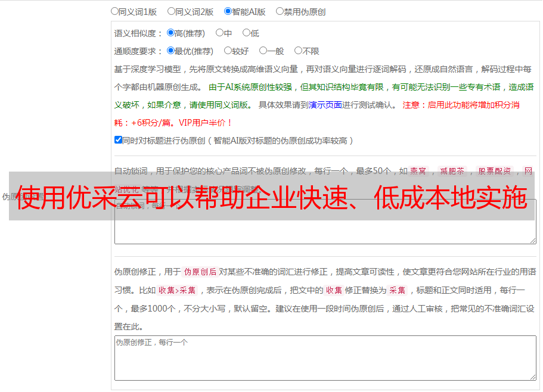Click the 伪原创修正 text area
This screenshot has width=543, height=392.
pos(325,358)
